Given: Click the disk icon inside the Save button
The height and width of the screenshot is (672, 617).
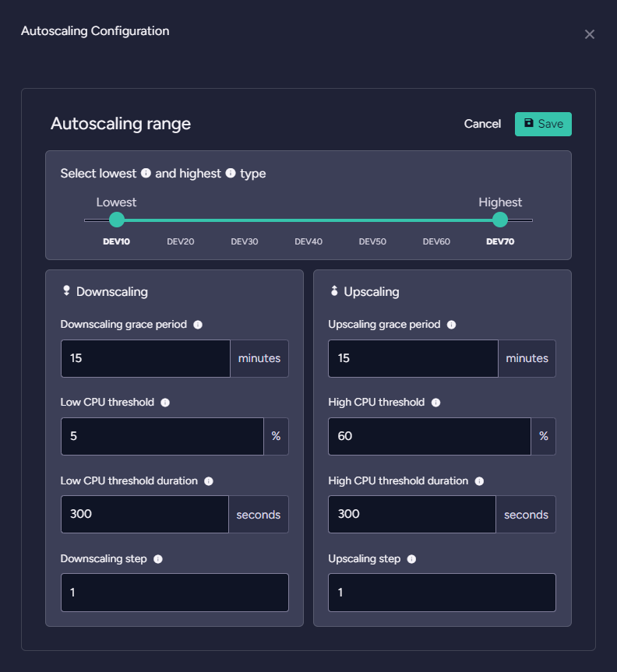Looking at the screenshot, I should point(530,123).
